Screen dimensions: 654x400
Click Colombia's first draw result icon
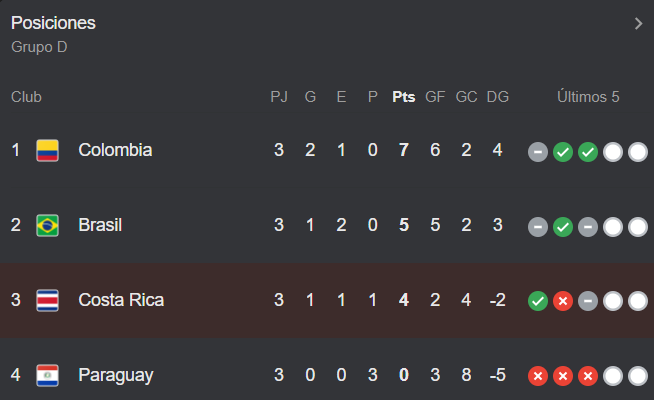(538, 152)
